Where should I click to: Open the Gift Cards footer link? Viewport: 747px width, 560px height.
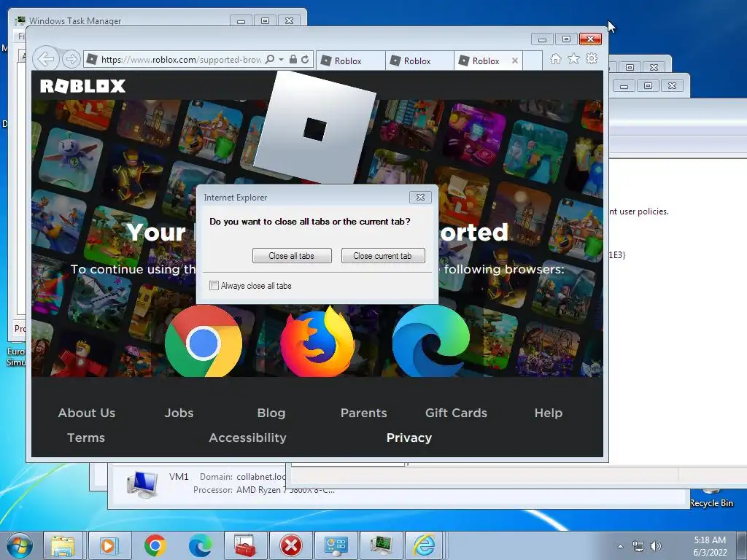tap(457, 413)
